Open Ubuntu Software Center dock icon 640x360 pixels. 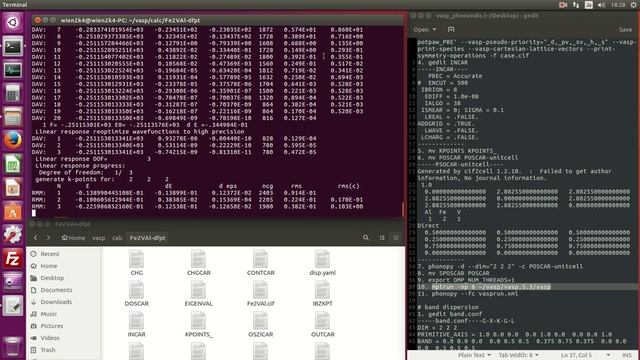click(13, 212)
